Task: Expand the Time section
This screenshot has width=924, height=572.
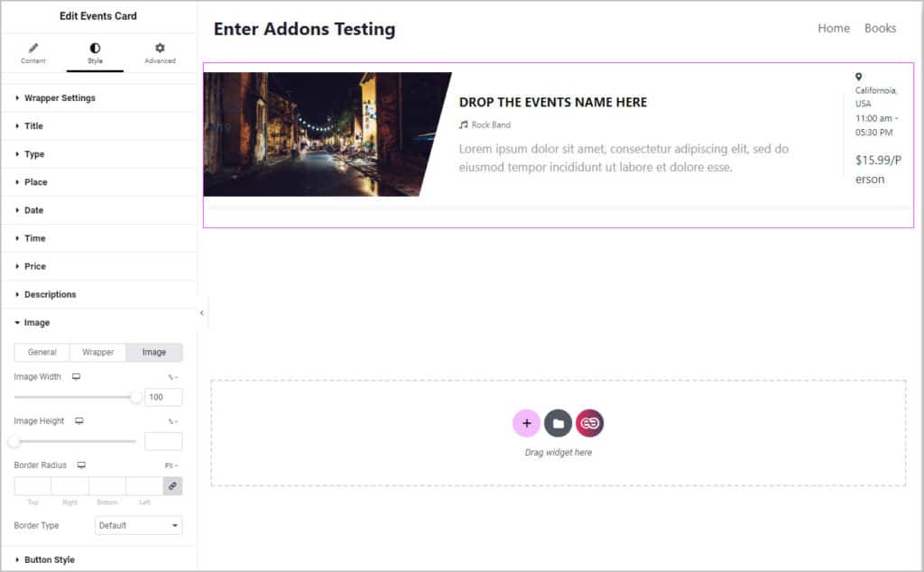Action: [x=99, y=238]
